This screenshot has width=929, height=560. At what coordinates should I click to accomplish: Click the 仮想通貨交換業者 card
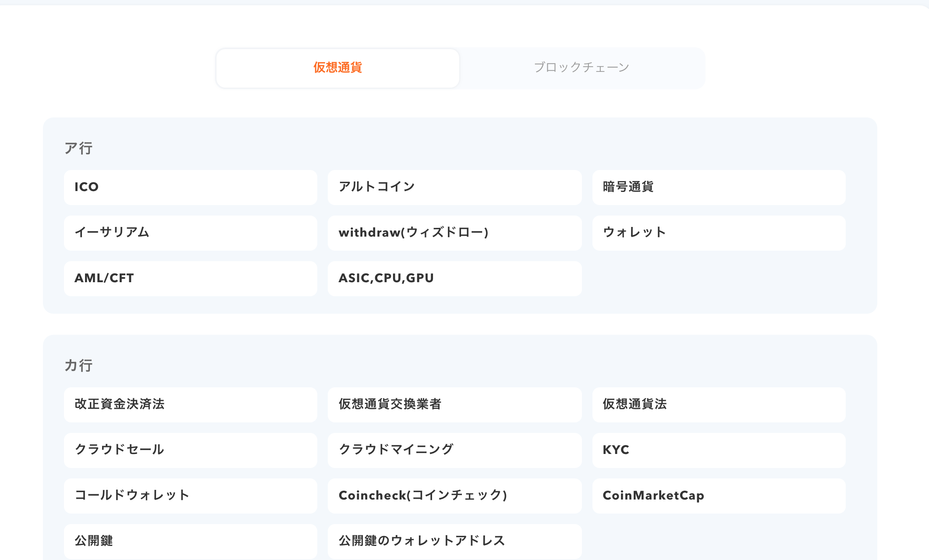pyautogui.click(x=454, y=405)
